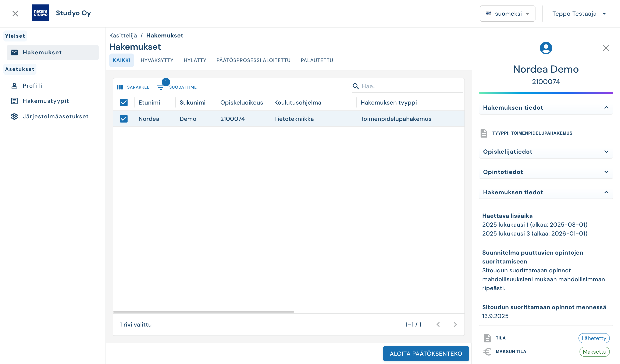620x364 pixels.
Task: Click the Hakemustyypit document icon
Action: point(14,101)
